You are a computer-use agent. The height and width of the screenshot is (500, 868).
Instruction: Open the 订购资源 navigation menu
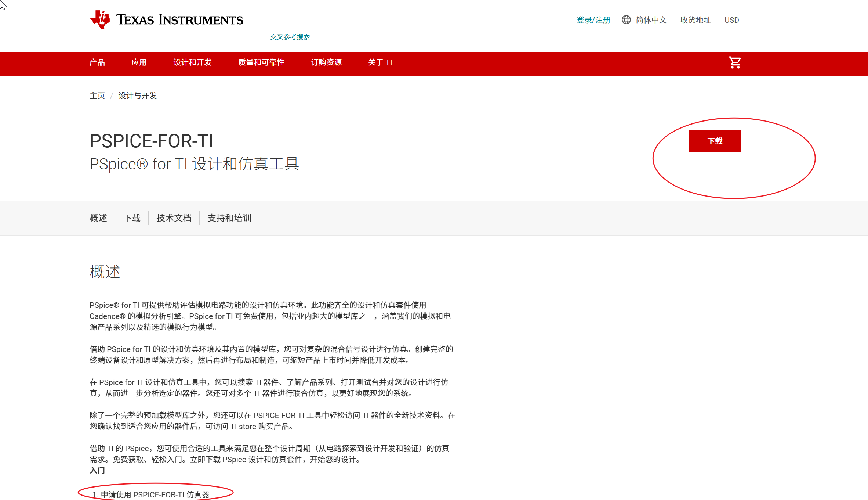tap(326, 62)
